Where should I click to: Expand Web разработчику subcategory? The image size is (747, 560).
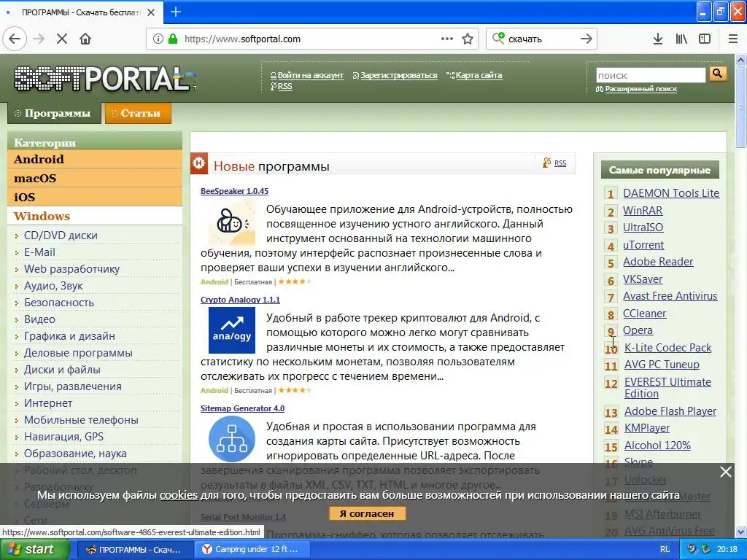click(x=71, y=269)
